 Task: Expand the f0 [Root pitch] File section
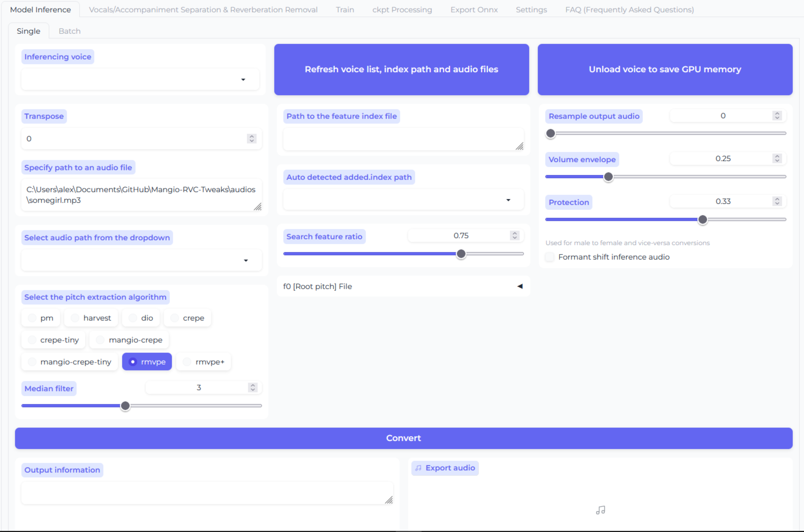403,286
